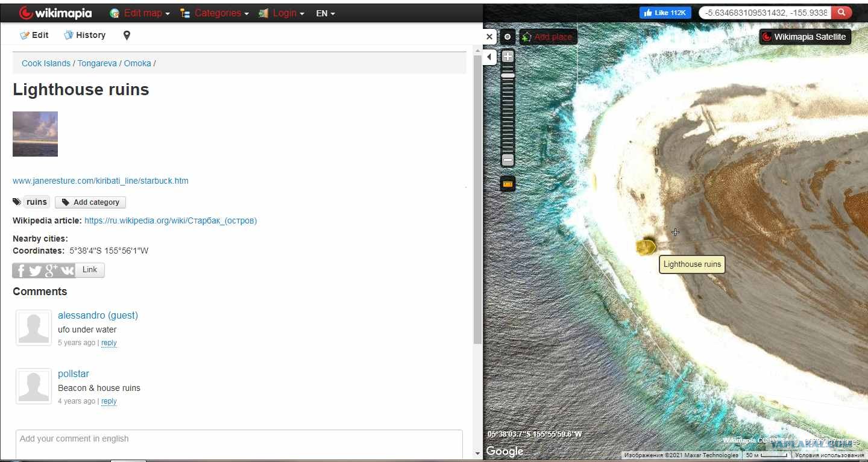Go to Cook Islands breadcrumb
Image resolution: width=868 pixels, height=462 pixels.
coord(46,63)
